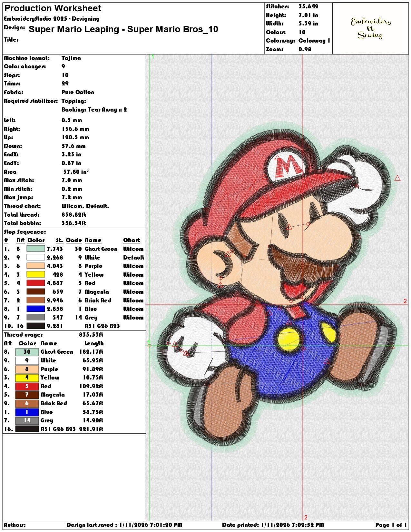Screen dimensions: 411x532
Task: Click the 'Length' column header in Thread usage
Action: click(94, 343)
